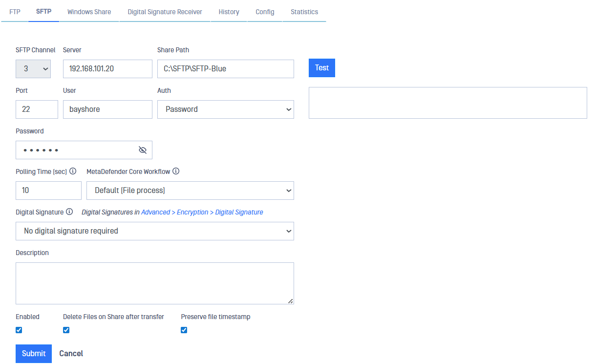This screenshot has height=364, width=596.
Task: Expand the Auth dropdown
Action: [x=225, y=109]
